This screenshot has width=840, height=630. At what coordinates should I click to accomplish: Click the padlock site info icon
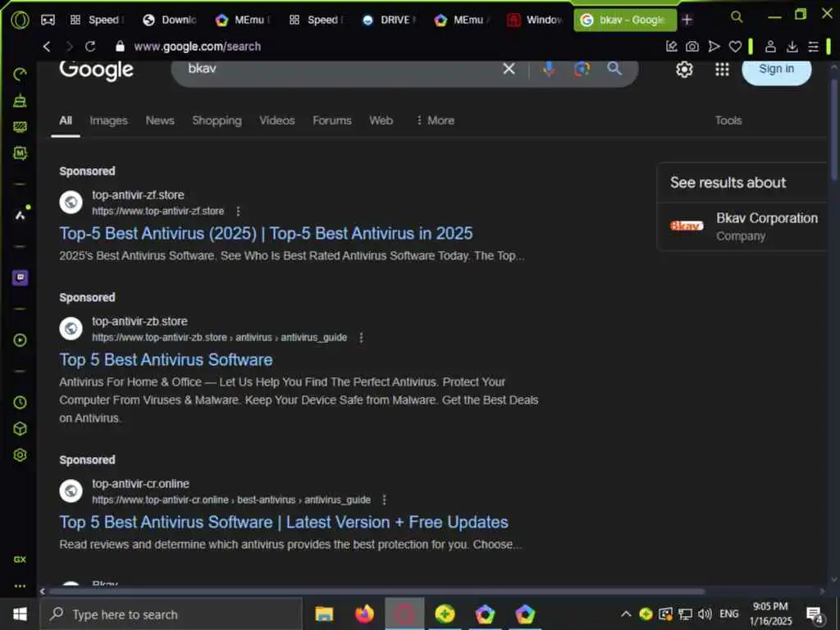click(x=120, y=47)
